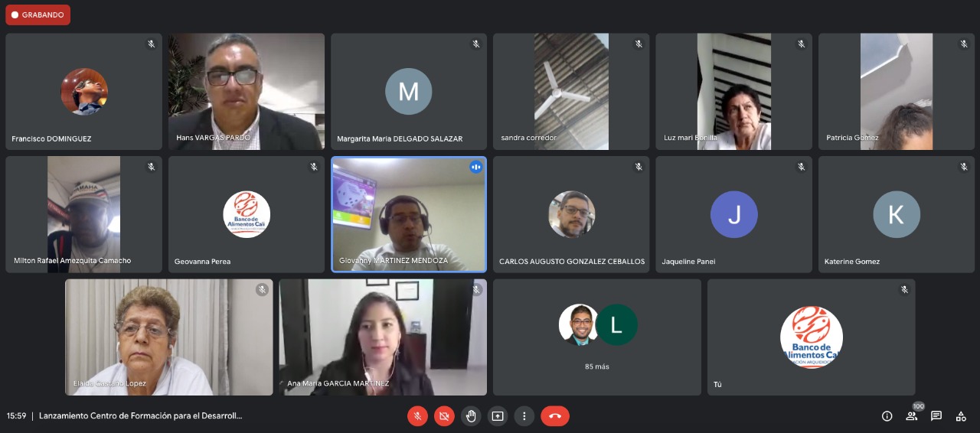Click the speaking indicator on Giovanny's tile
Viewport: 980px width, 433px height.
coord(476,166)
